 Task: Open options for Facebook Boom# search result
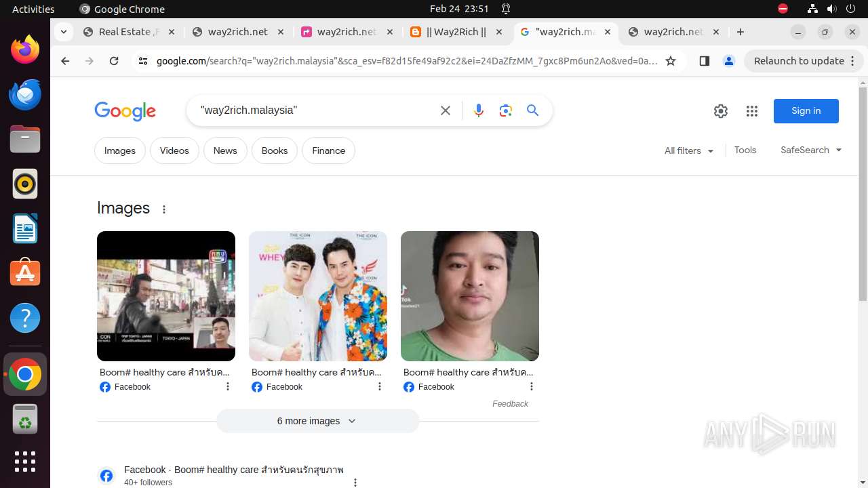tap(355, 482)
